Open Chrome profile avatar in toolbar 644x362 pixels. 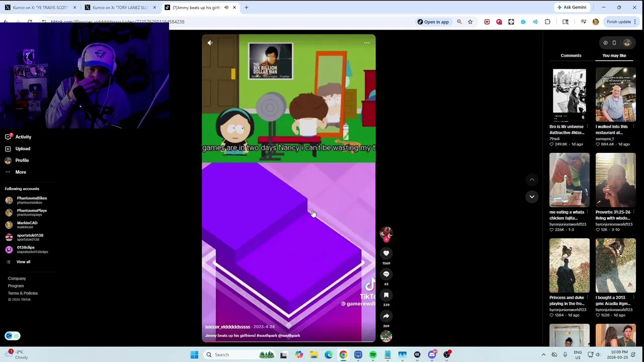point(596,22)
